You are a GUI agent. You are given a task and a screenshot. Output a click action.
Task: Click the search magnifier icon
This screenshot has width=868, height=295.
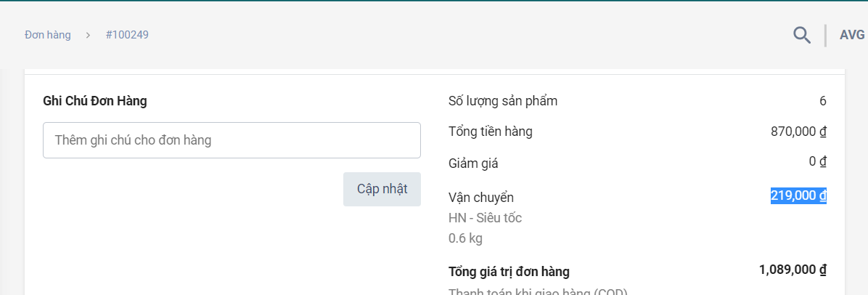801,35
